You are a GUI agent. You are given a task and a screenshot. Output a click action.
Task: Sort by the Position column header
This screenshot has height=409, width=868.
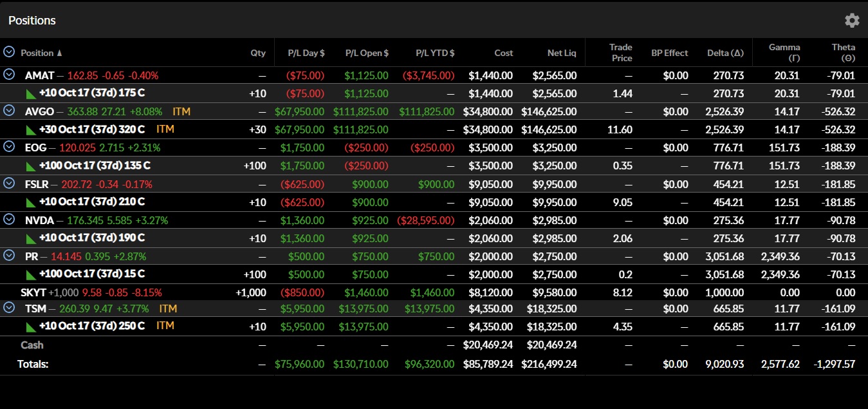point(41,53)
